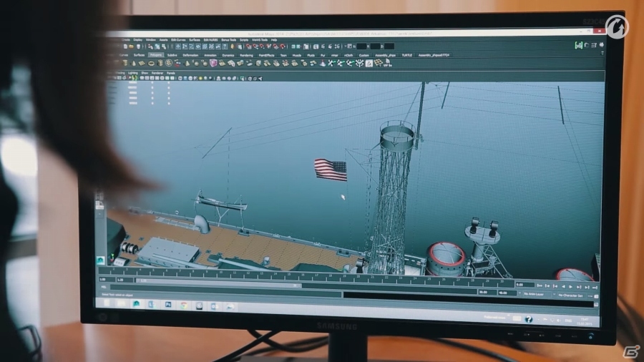Click the pink cube shelf icon

[213, 63]
